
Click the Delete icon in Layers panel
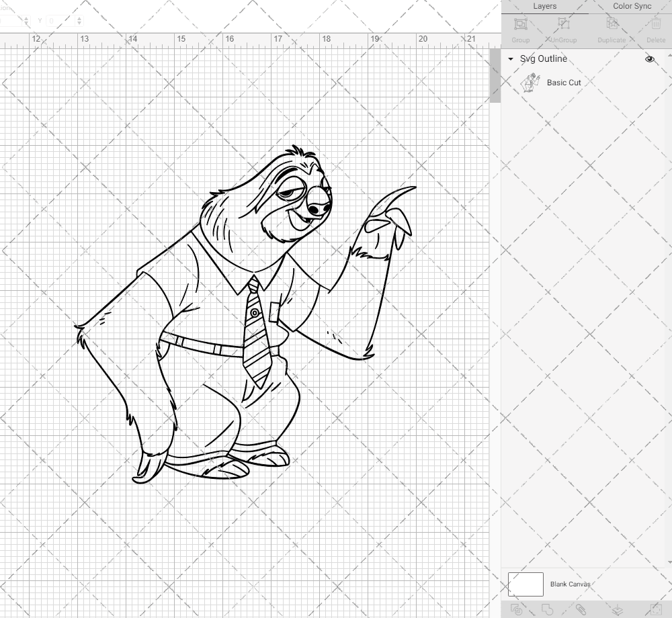click(x=656, y=24)
